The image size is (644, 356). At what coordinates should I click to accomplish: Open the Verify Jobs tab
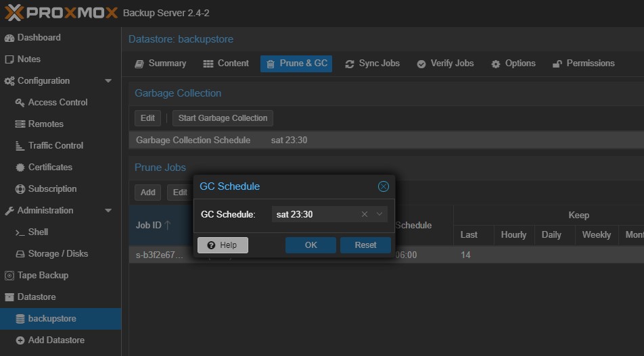[x=445, y=63]
